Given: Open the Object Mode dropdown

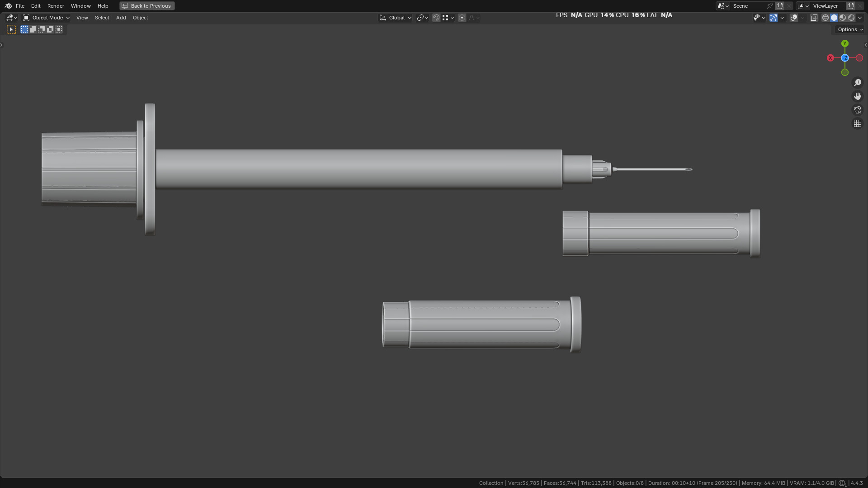Looking at the screenshot, I should tap(46, 18).
